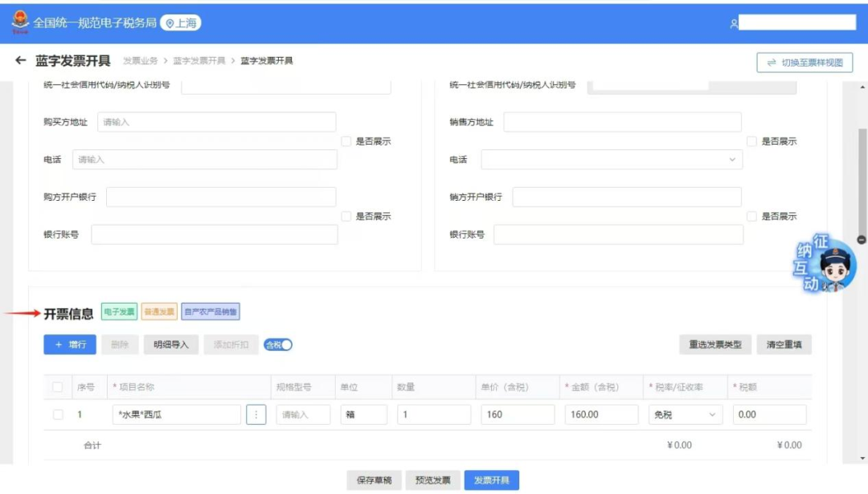This screenshot has width=868, height=494.
Task: Click the Shanghai location pin badge
Action: [181, 22]
